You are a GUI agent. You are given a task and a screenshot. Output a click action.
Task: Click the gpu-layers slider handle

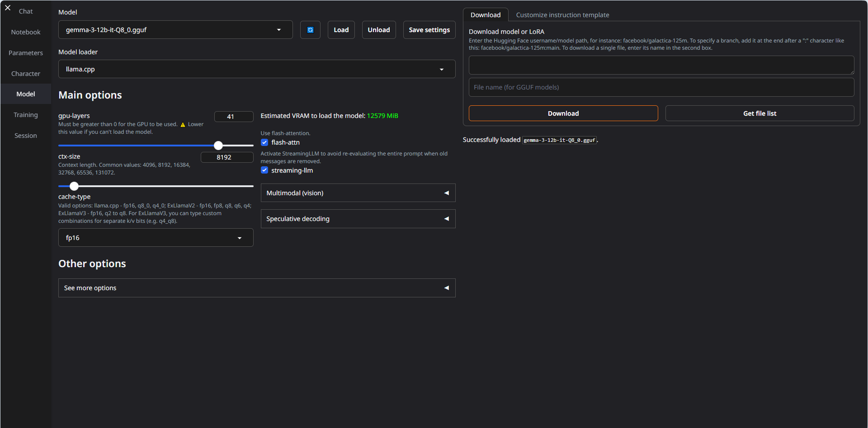point(218,146)
